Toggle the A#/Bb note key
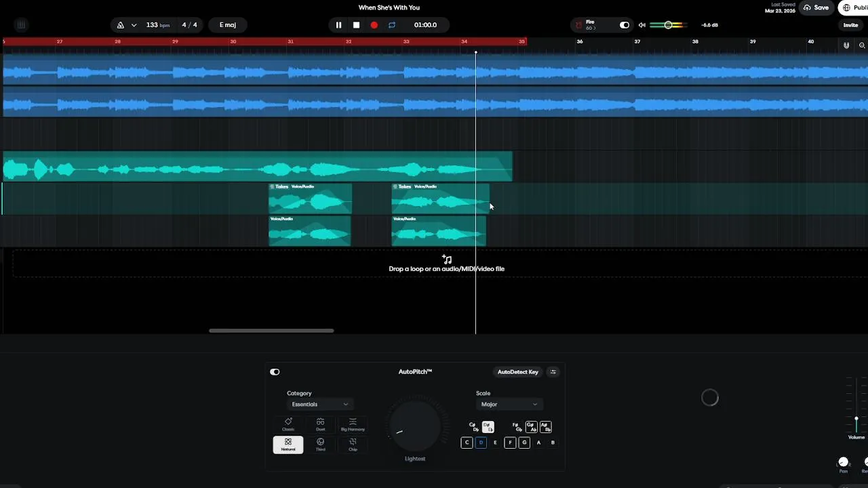Screen dimensions: 868x488 [x=545, y=427]
